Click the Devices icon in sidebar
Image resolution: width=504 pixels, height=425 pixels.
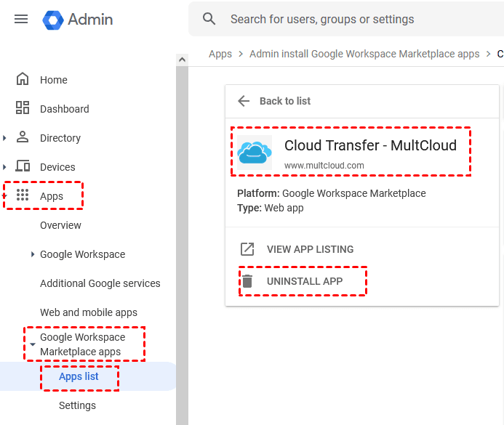pos(23,166)
